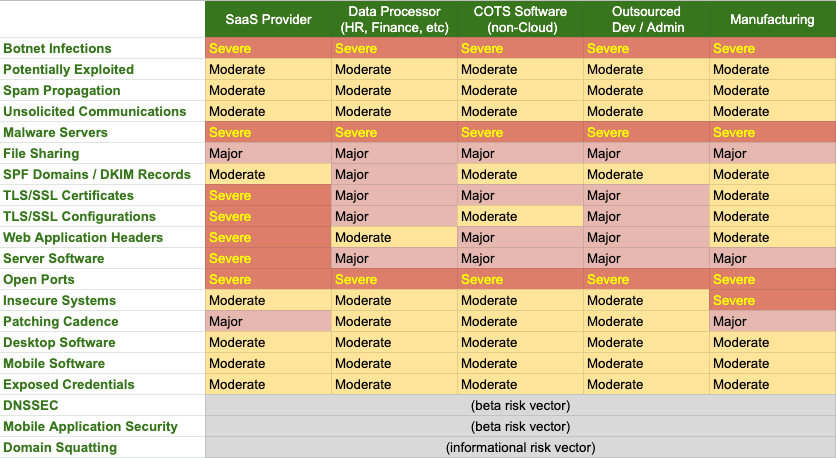The width and height of the screenshot is (836, 458).
Task: Click the COTS Software column header
Action: (519, 20)
